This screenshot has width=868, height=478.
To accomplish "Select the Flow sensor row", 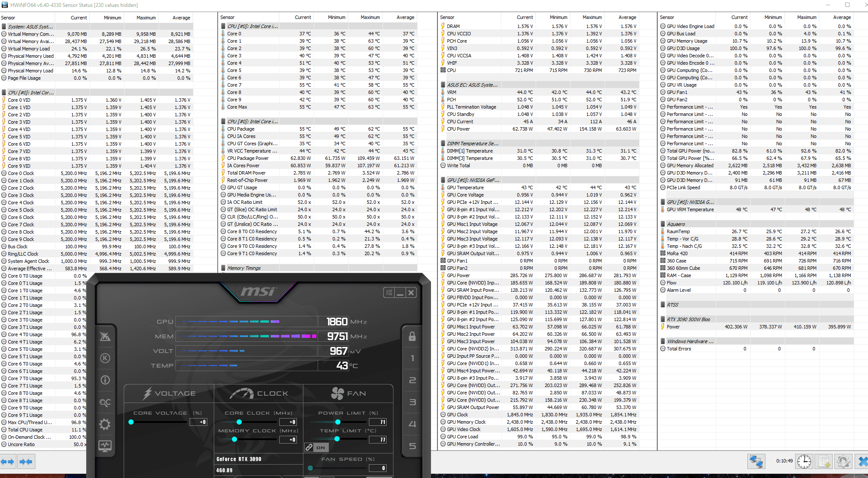I will tap(756, 283).
